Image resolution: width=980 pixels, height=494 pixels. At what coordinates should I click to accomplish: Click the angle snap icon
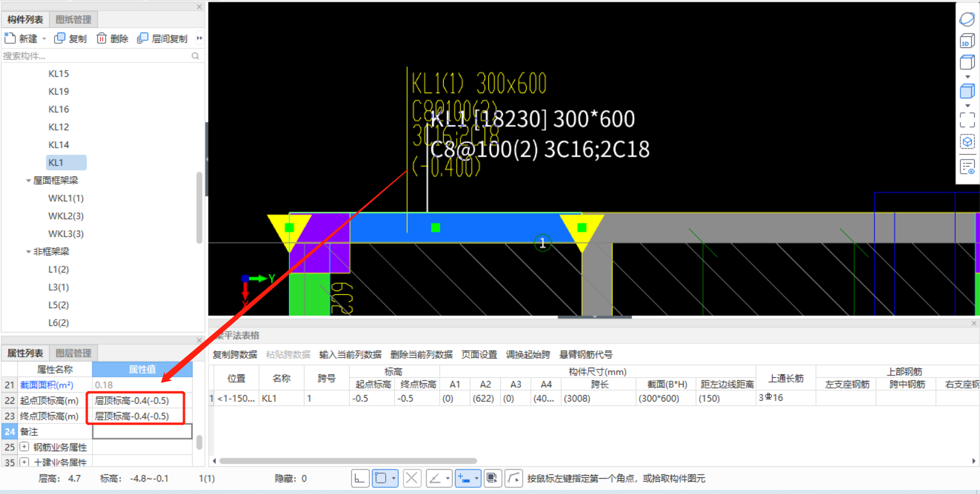tap(435, 478)
